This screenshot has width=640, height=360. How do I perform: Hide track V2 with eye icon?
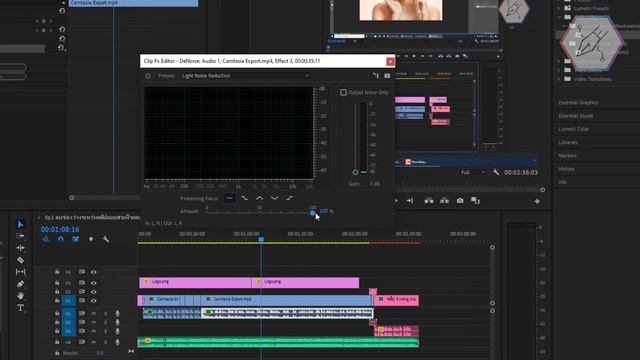(93, 292)
